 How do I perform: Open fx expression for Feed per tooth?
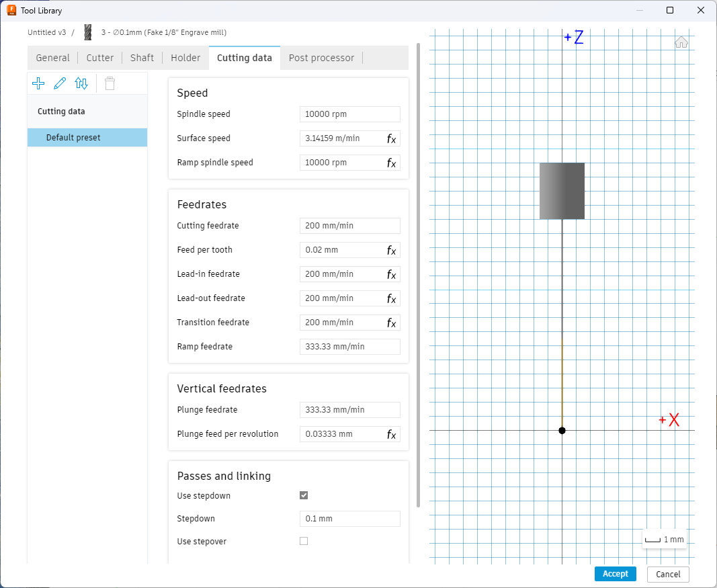391,250
